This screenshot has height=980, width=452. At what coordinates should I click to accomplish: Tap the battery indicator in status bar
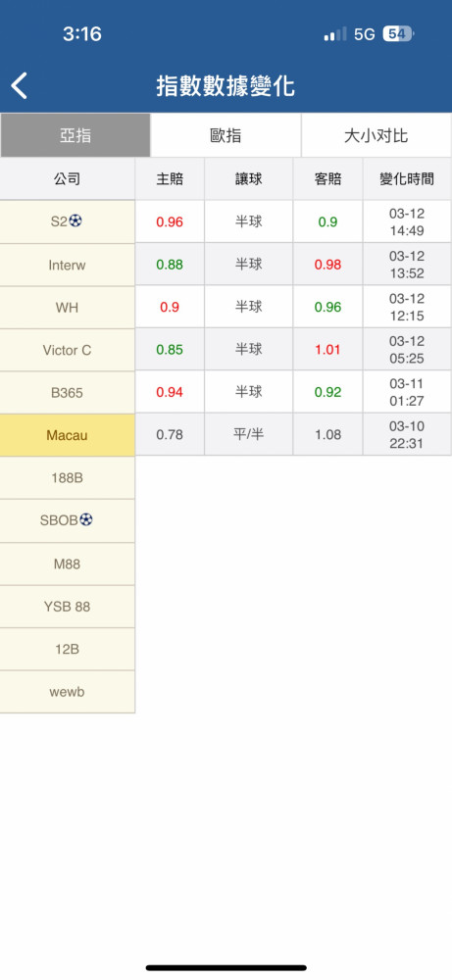(398, 33)
